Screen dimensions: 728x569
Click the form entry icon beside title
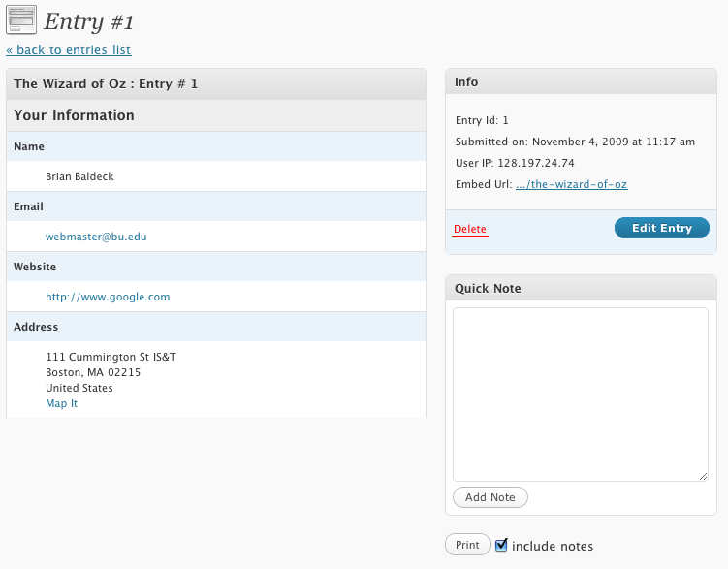[x=21, y=19]
